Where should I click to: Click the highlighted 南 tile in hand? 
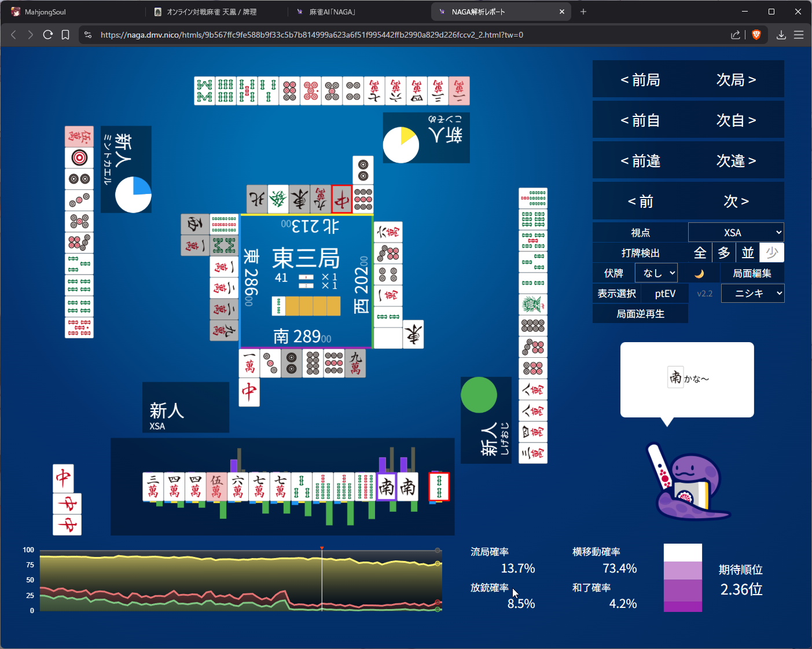point(386,487)
